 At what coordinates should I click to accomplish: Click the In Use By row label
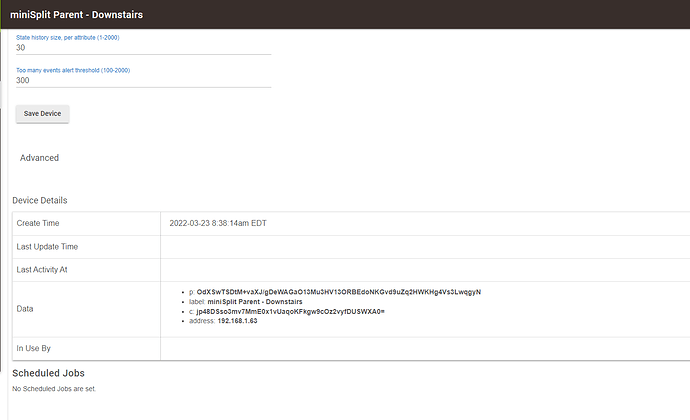(x=33, y=348)
